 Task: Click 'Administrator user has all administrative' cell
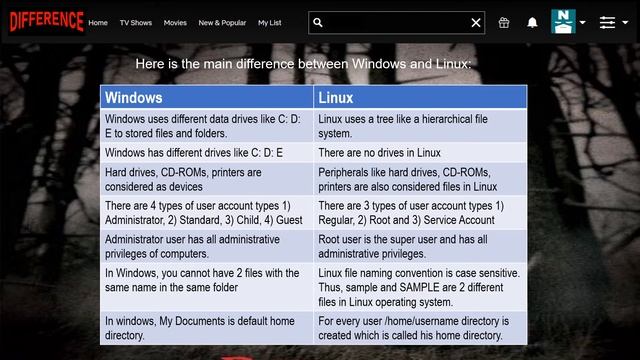click(x=207, y=246)
